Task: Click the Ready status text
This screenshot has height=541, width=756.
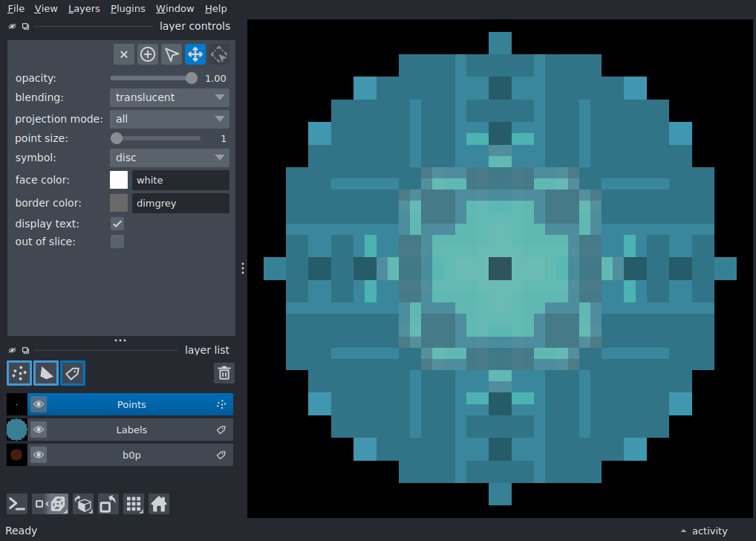Action: 22,531
